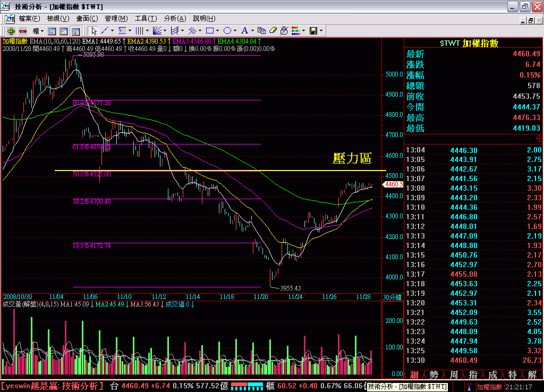Click the antenna connection status icon

(469, 387)
